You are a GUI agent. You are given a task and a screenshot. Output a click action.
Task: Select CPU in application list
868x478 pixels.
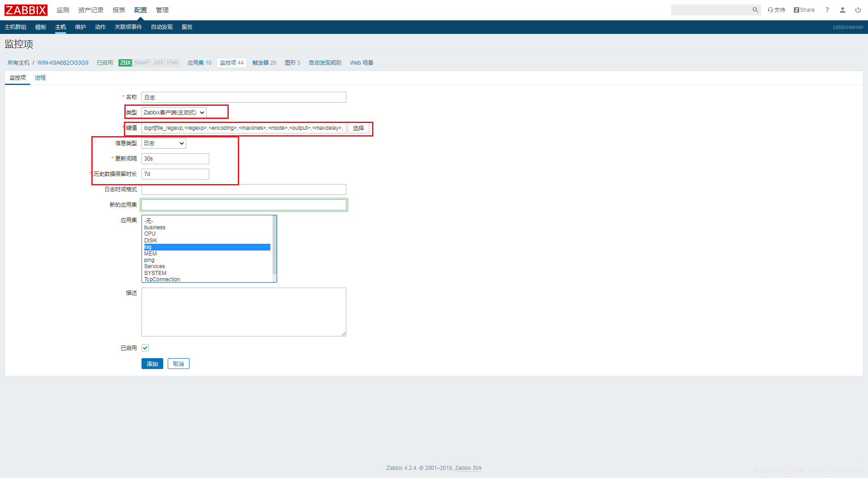207,234
